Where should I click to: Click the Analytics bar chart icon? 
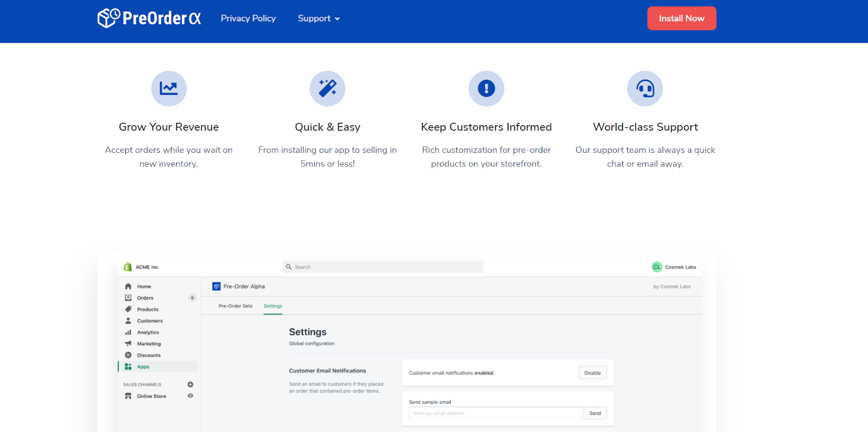click(x=128, y=332)
